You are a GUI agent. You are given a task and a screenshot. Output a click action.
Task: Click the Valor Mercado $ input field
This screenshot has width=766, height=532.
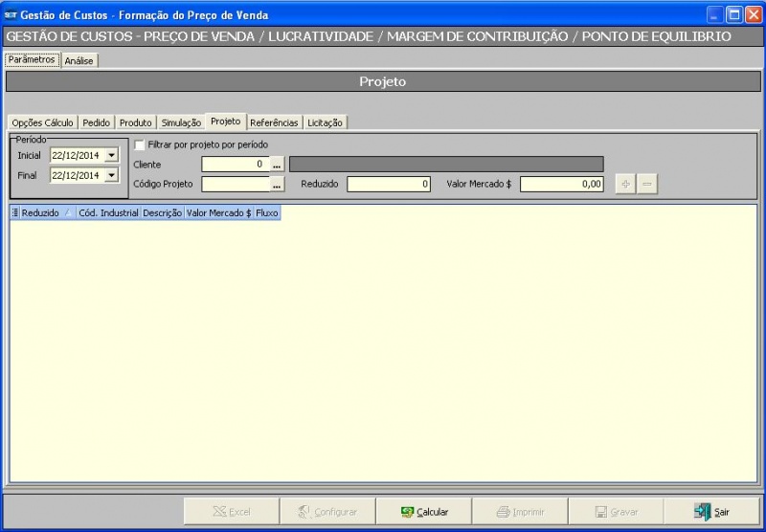pos(562,184)
